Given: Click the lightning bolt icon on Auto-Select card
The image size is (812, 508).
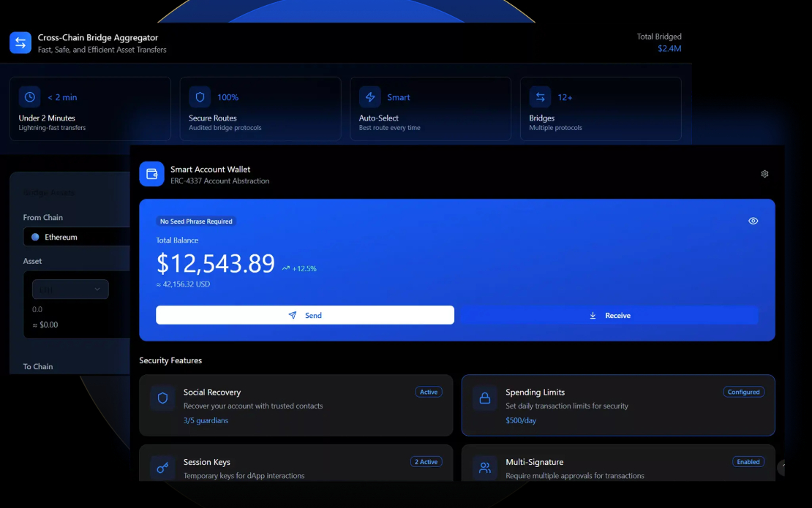Looking at the screenshot, I should click(x=369, y=96).
